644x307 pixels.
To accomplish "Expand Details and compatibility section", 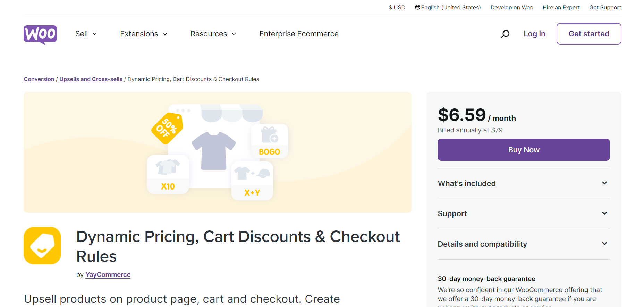I will pos(524,244).
